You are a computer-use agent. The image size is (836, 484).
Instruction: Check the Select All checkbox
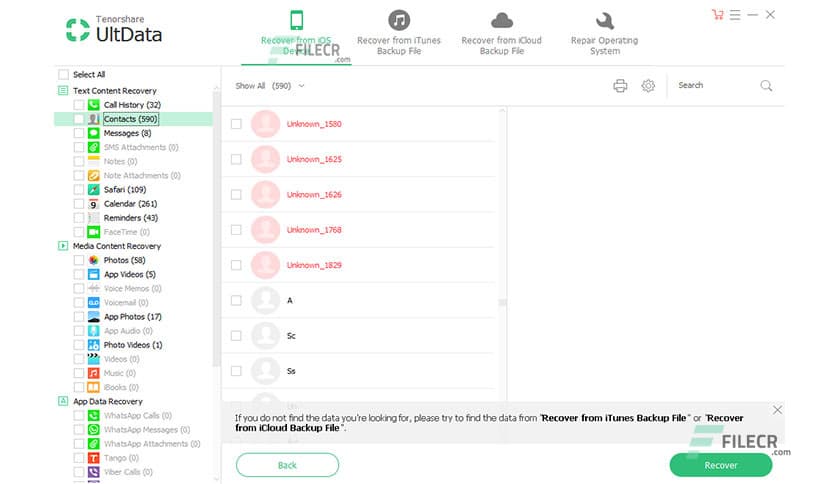63,75
